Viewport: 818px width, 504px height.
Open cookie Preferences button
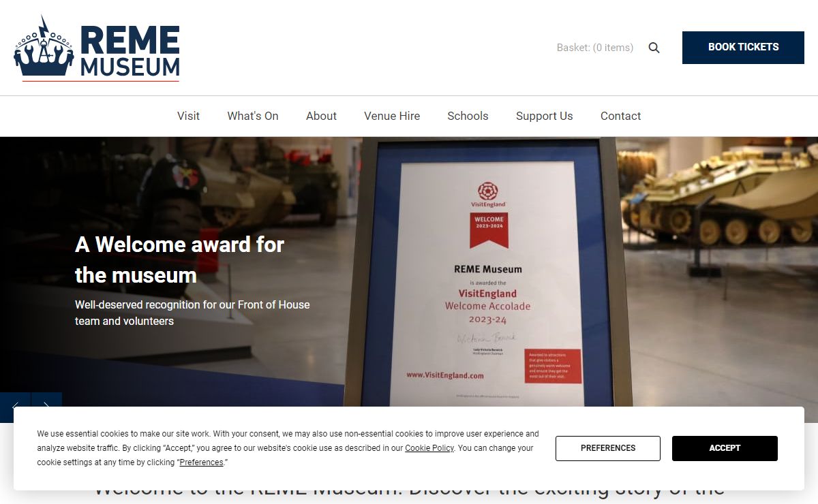pos(608,448)
